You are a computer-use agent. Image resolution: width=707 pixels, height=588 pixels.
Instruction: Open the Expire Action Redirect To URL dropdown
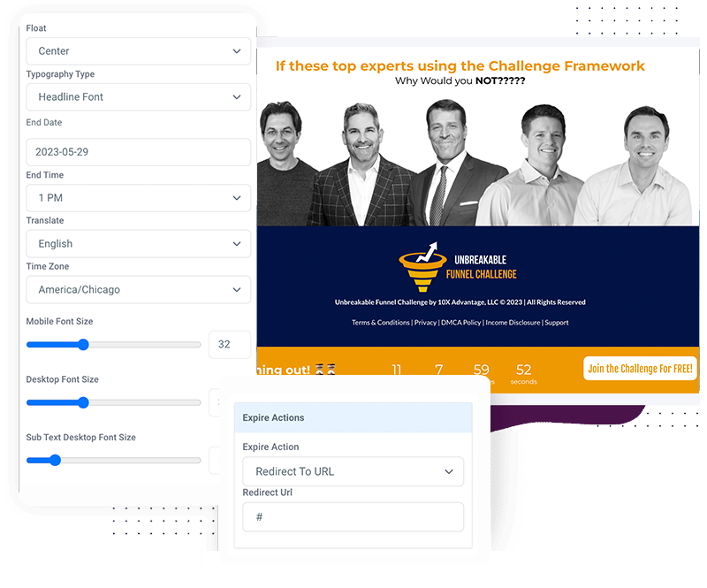pos(353,471)
